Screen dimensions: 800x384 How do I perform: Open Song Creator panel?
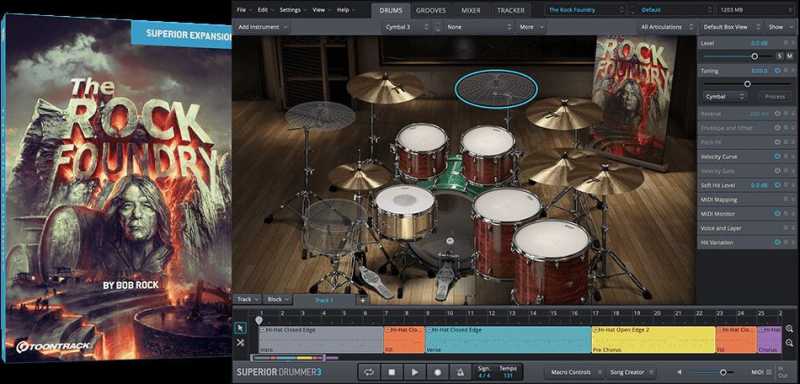(631, 373)
